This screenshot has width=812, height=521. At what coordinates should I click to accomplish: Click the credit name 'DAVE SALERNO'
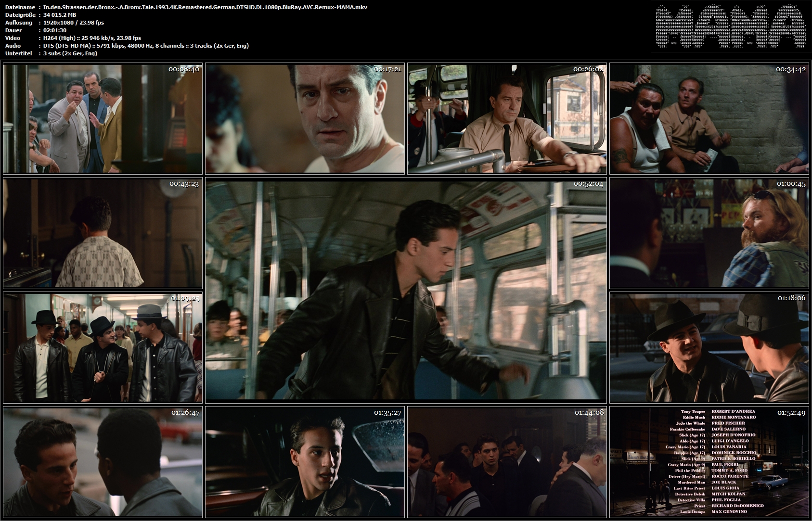click(728, 429)
